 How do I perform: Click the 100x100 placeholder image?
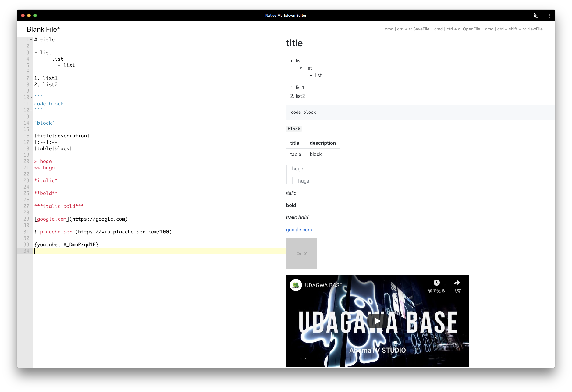[x=301, y=253]
